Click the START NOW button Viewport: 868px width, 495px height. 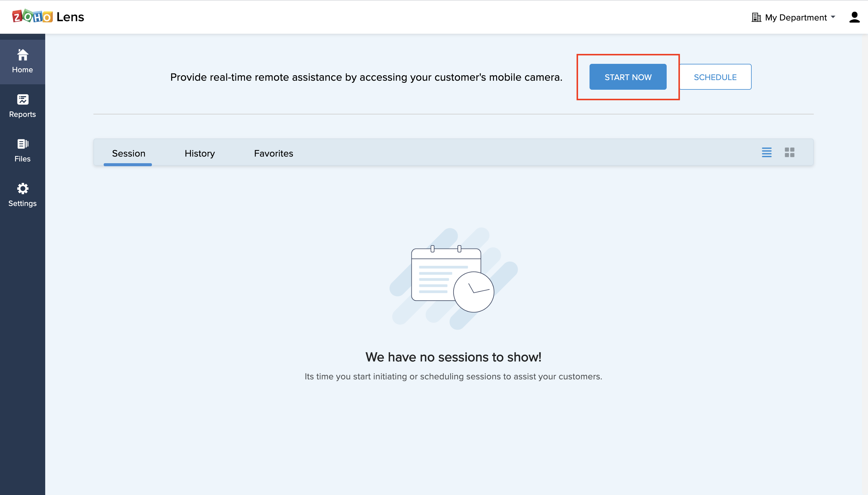[x=628, y=77]
